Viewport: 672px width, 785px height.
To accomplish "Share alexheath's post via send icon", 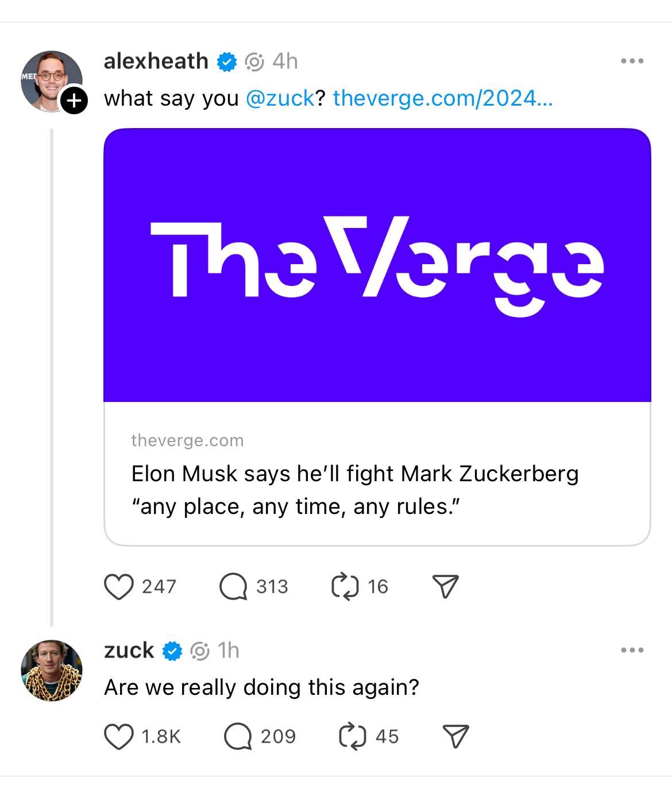I will pos(445,586).
